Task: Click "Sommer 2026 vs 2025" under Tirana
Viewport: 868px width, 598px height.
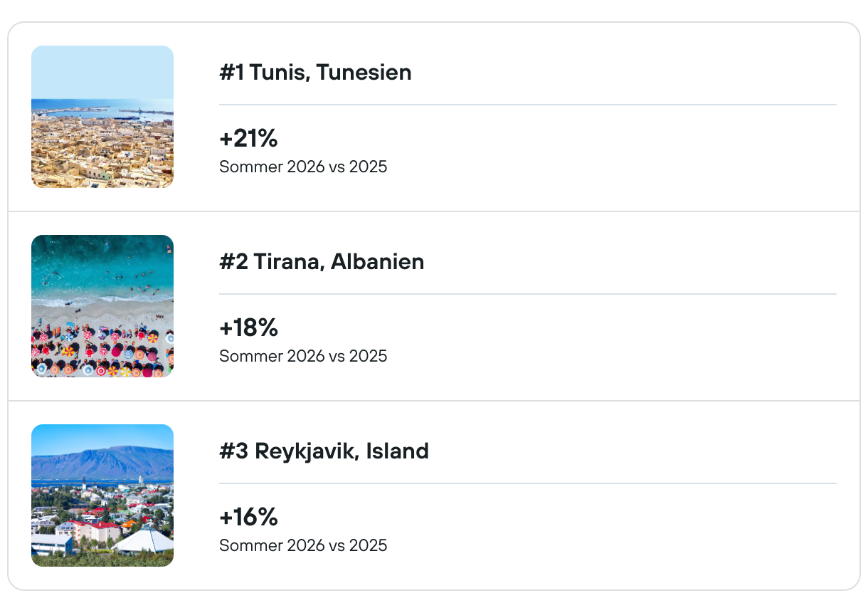Action: tap(303, 356)
